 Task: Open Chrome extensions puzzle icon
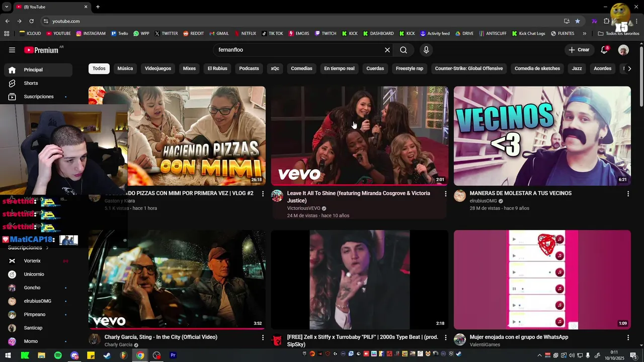(x=606, y=21)
